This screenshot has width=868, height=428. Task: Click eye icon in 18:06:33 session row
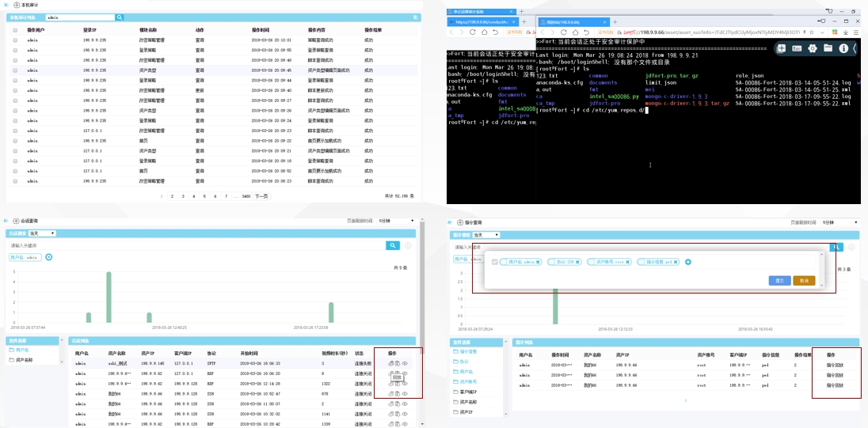pyautogui.click(x=405, y=363)
